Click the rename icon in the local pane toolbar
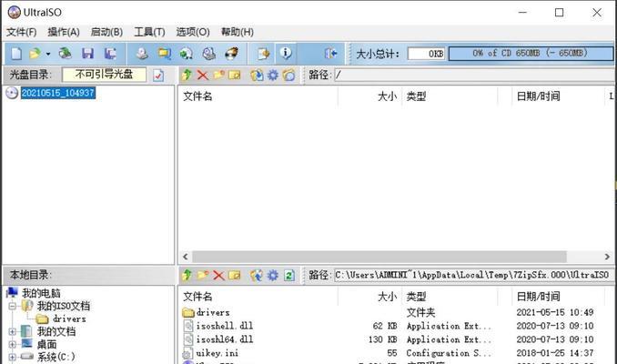 click(235, 275)
